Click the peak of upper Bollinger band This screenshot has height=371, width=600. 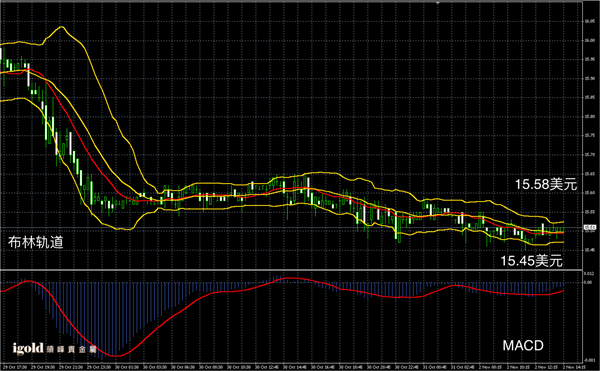(61, 27)
